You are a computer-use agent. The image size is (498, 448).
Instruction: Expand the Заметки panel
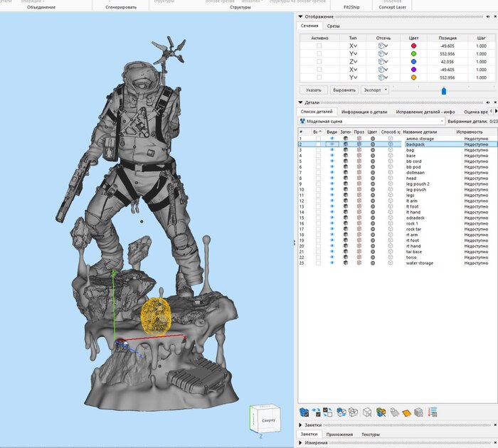300,425
